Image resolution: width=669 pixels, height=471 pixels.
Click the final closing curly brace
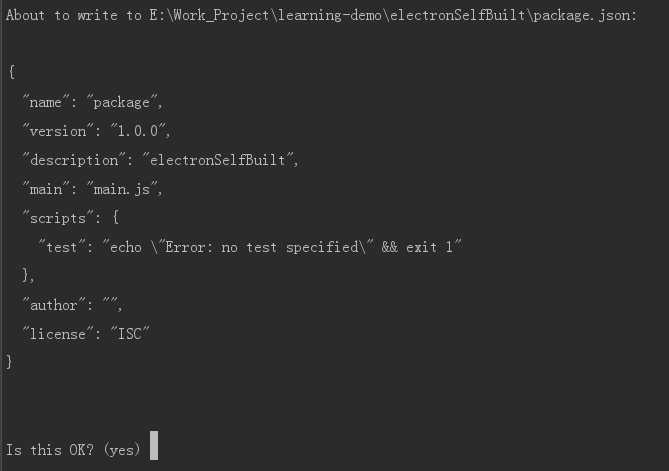point(11,362)
